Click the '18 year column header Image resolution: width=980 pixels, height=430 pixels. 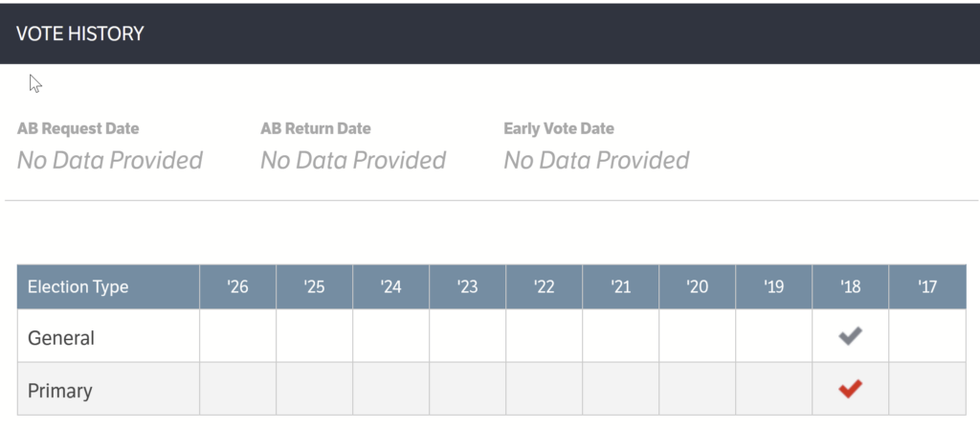tap(850, 286)
